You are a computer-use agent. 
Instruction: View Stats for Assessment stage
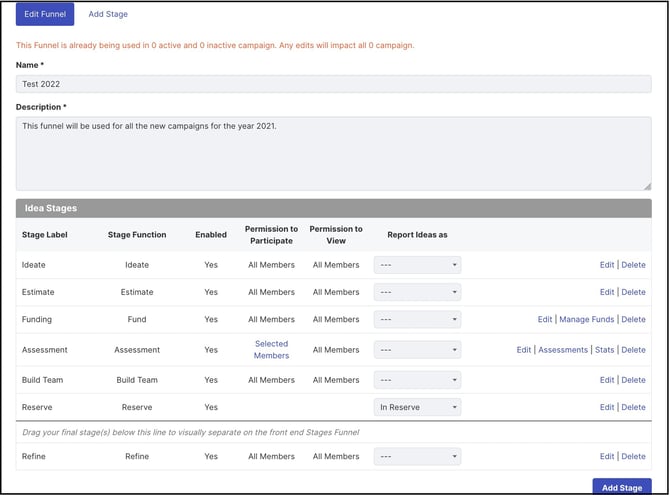tap(604, 350)
